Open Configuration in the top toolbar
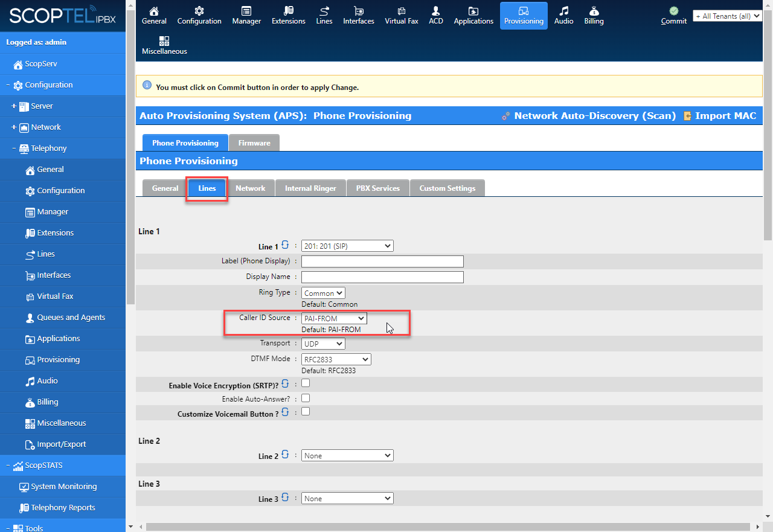This screenshot has width=773, height=532. coord(199,16)
